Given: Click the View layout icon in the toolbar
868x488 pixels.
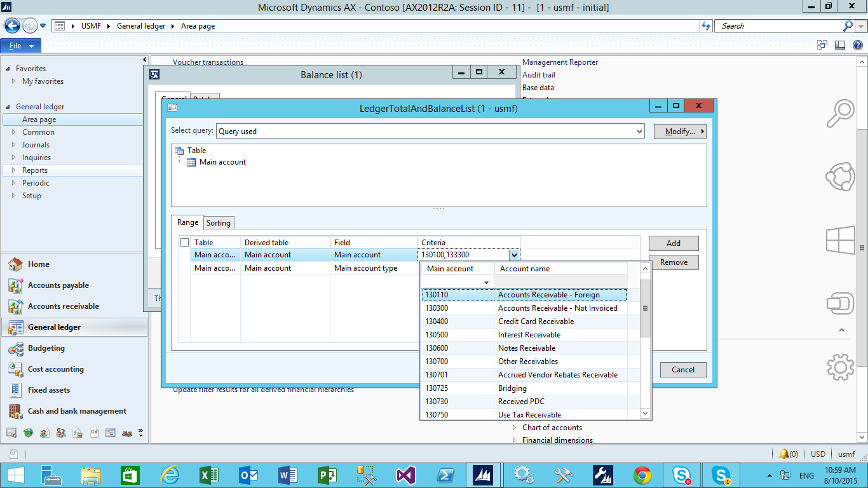Looking at the screenshot, I should (x=839, y=45).
